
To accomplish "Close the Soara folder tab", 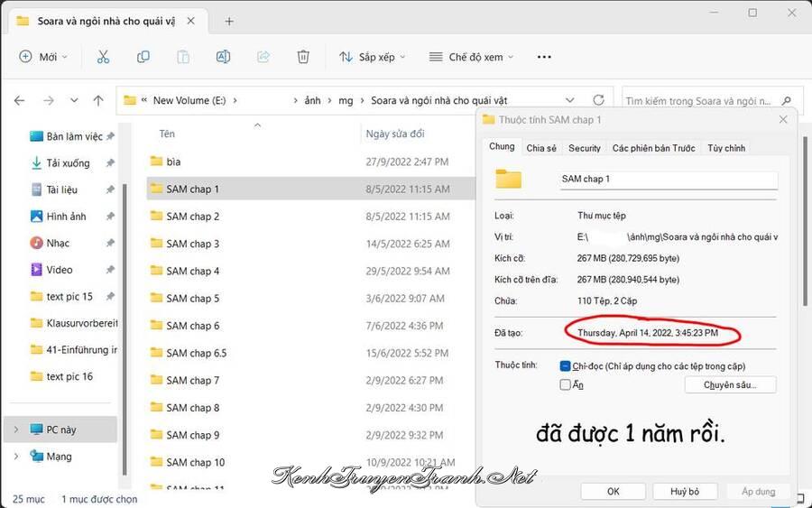I will click(190, 22).
